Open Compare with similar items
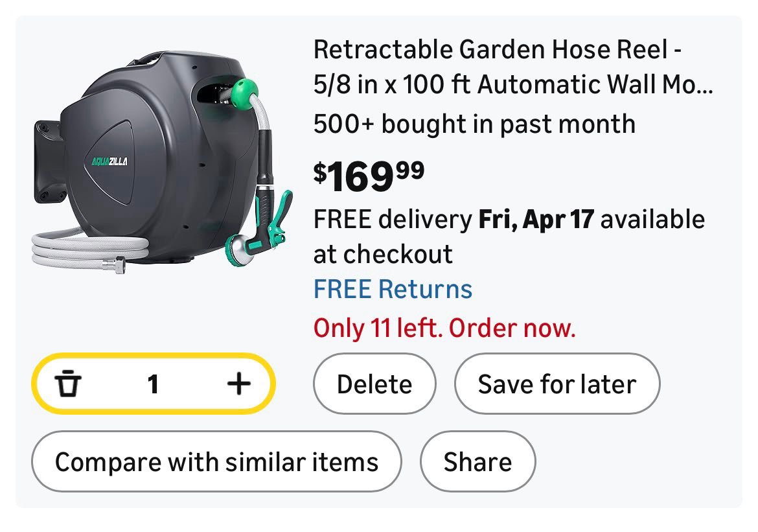758x532 pixels. pyautogui.click(x=216, y=462)
